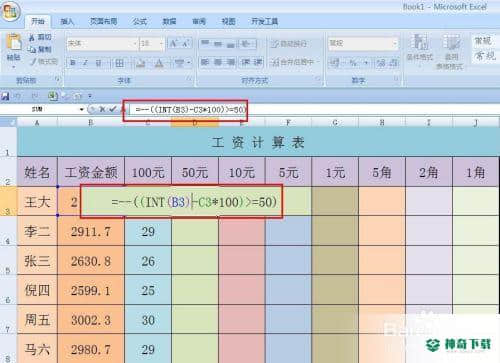Screen dimensions: 500x363
Task: Open the number format dropdown
Action: tap(395, 43)
